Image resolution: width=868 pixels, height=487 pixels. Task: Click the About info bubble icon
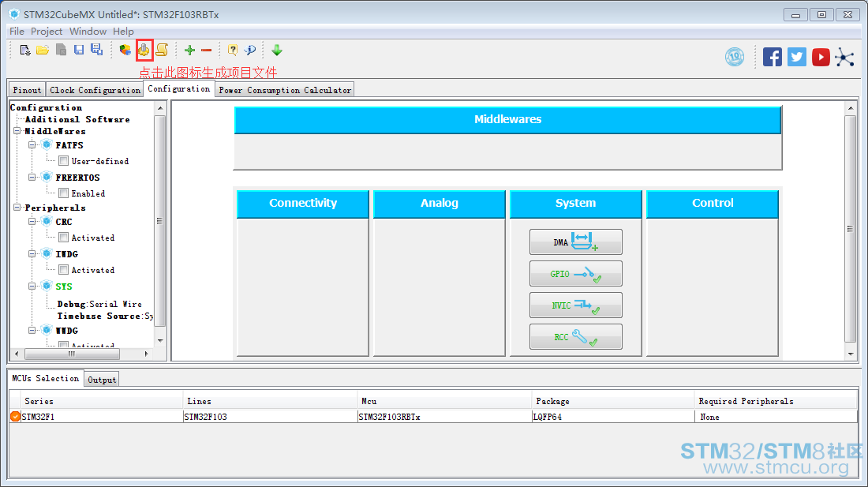(x=250, y=51)
